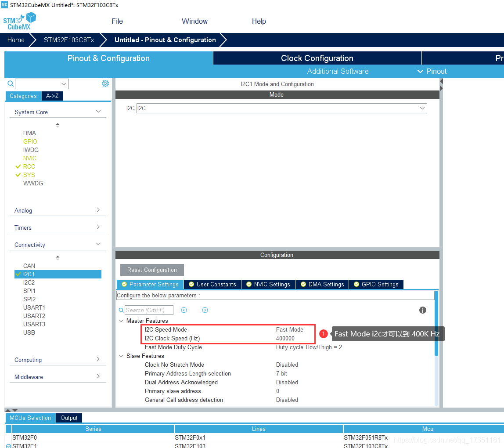Switch to the Clock Configuration tab
Image resolution: width=504 pixels, height=448 pixels.
click(317, 58)
